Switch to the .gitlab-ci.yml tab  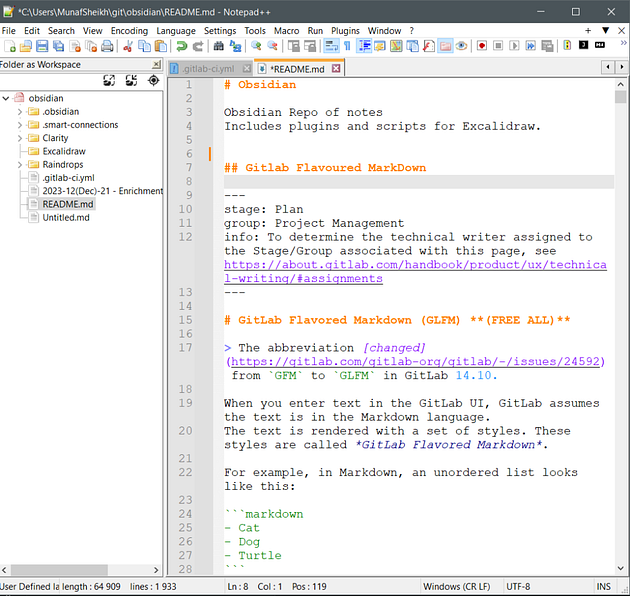click(207, 69)
